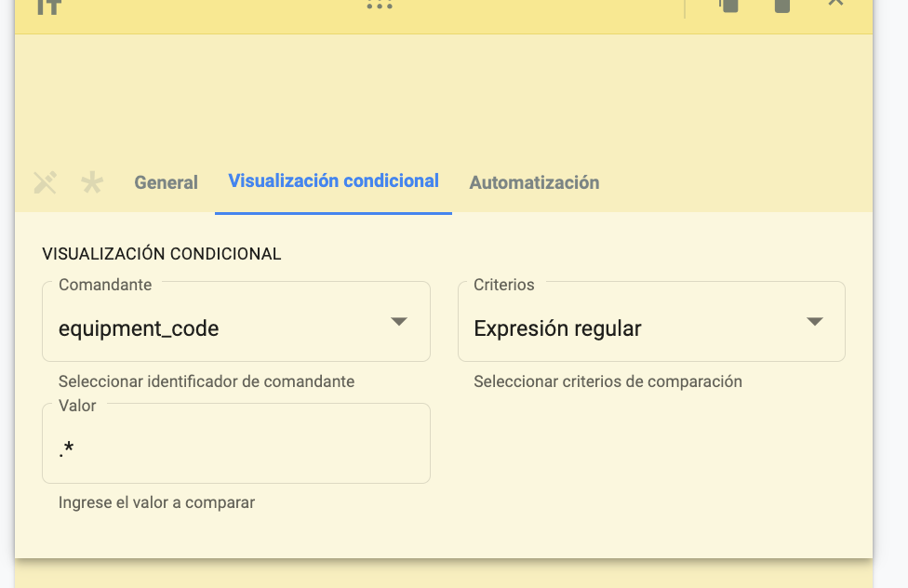908x588 pixels.
Task: Select the Automatización tab
Action: pyautogui.click(x=535, y=182)
